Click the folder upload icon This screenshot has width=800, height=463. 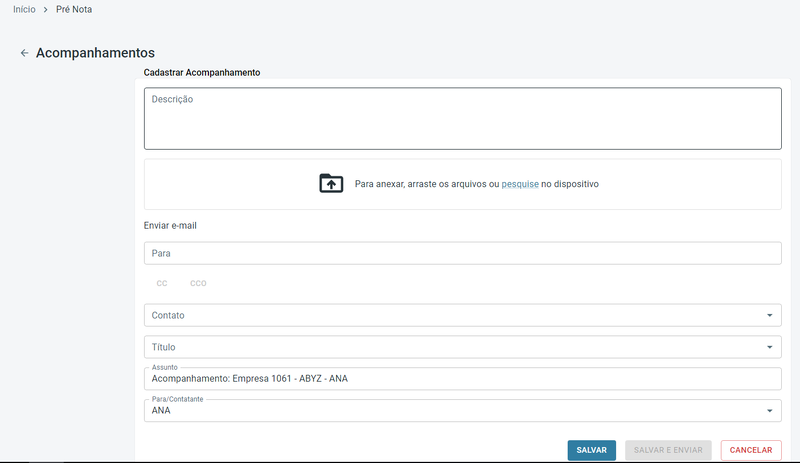(x=331, y=183)
